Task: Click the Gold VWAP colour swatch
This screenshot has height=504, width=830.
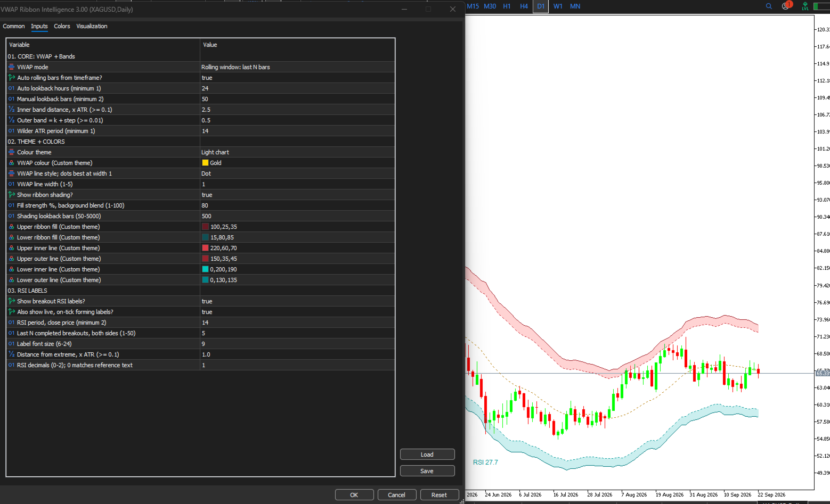Action: [x=205, y=163]
